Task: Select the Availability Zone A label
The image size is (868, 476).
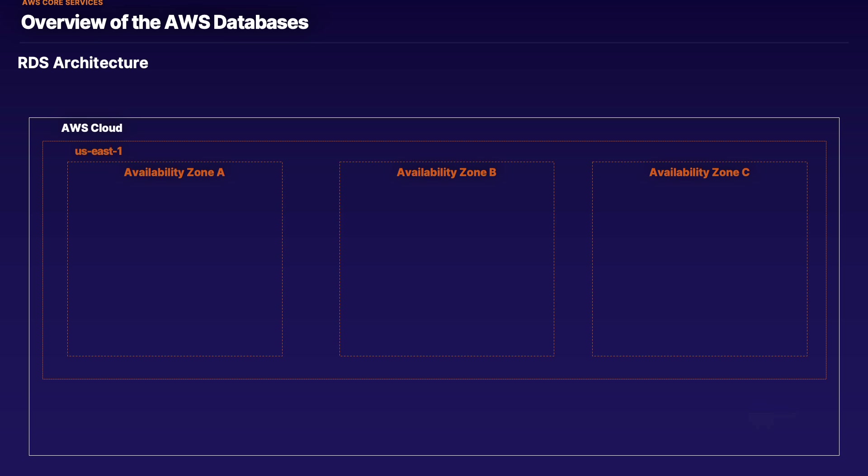Action: [x=174, y=172]
